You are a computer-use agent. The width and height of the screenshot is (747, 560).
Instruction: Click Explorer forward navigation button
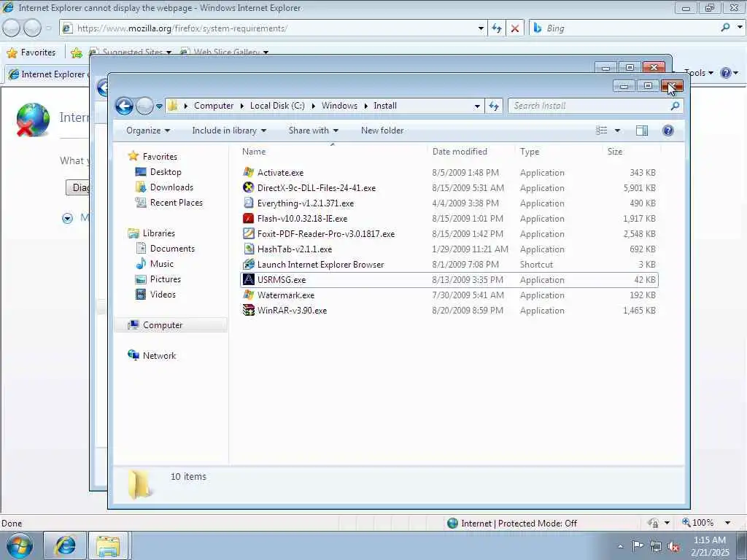144,106
